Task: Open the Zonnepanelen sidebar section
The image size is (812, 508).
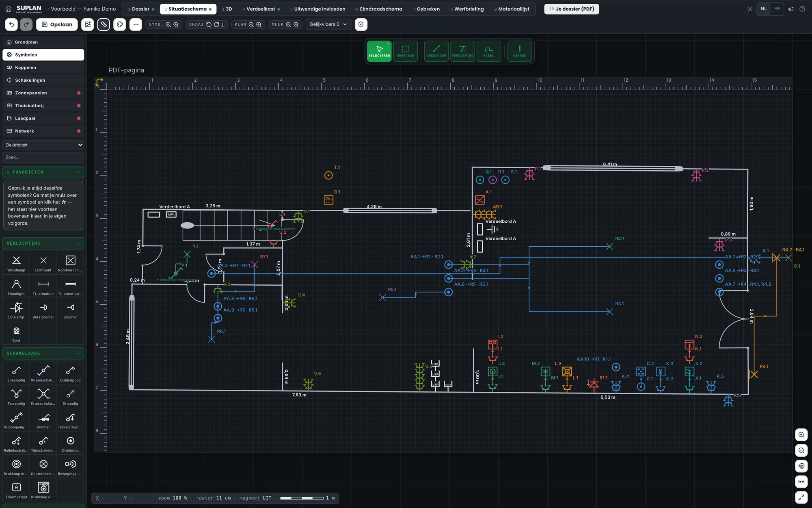Action: (x=43, y=93)
